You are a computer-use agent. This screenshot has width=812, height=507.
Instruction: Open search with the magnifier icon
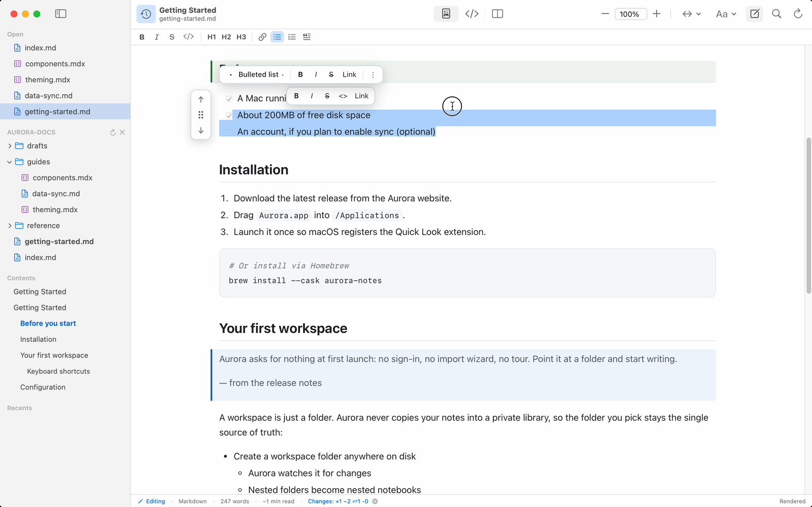click(776, 14)
